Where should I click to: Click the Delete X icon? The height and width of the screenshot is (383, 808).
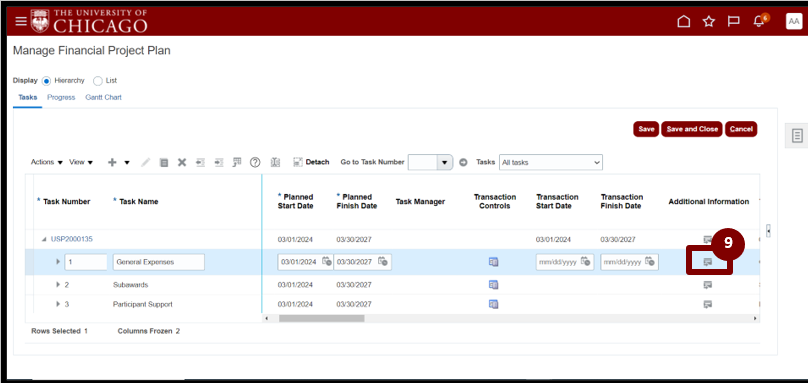[x=181, y=162]
